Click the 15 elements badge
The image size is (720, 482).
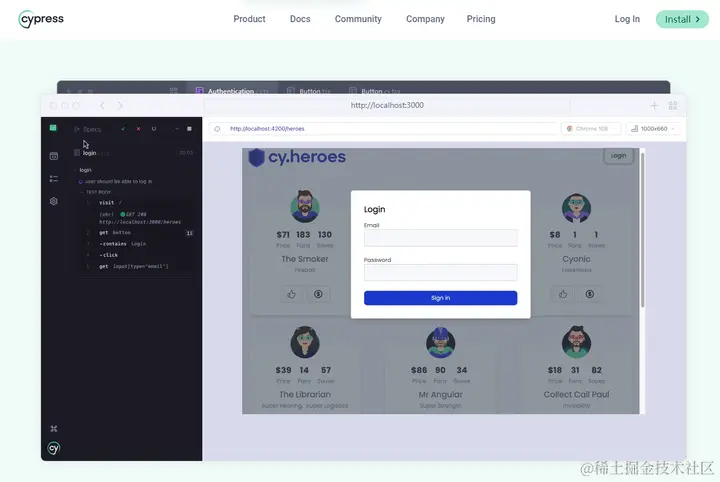[x=189, y=233]
